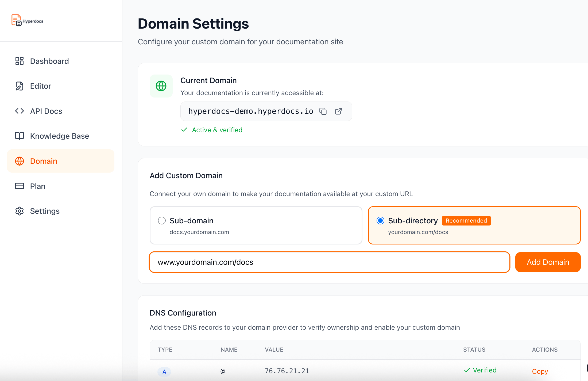Select the Sub-directory radio option

click(x=380, y=221)
